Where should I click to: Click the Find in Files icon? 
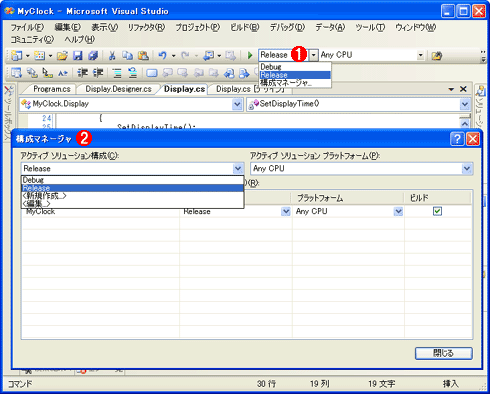(x=437, y=56)
